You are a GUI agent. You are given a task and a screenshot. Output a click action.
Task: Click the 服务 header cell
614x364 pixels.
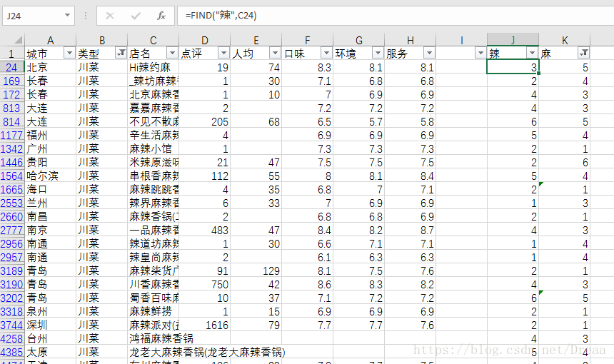click(x=411, y=54)
